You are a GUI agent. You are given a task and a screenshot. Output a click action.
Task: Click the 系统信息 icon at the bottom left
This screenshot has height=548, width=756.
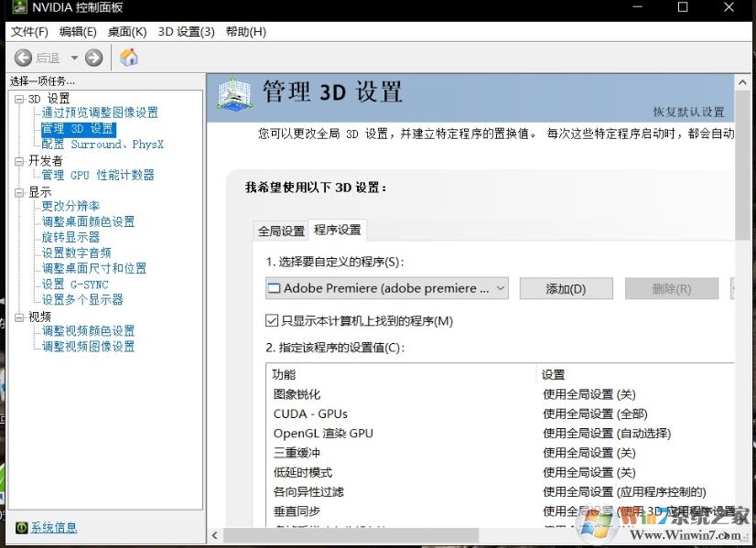click(x=20, y=527)
